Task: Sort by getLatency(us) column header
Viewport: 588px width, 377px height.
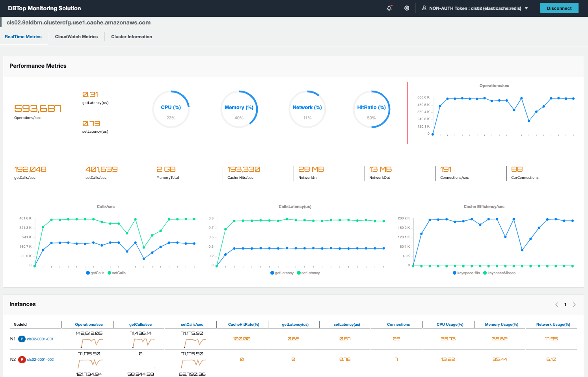Action: 295,325
